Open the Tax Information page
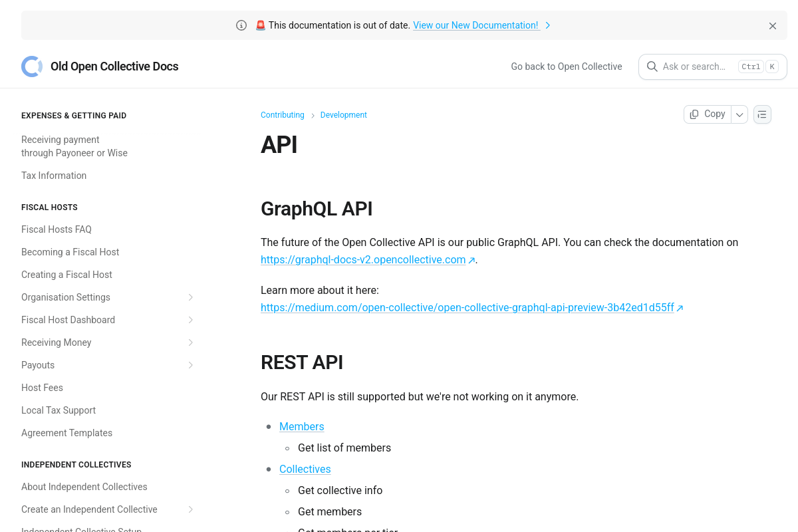 click(54, 176)
